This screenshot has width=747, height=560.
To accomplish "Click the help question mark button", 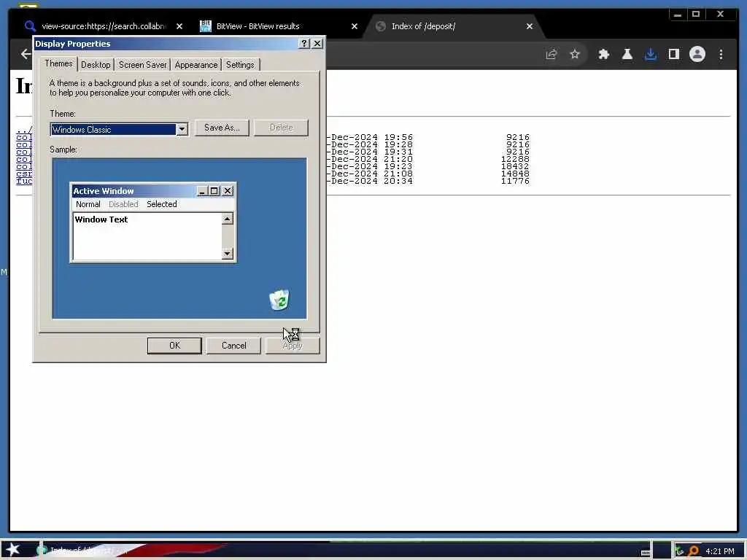I will [x=304, y=43].
